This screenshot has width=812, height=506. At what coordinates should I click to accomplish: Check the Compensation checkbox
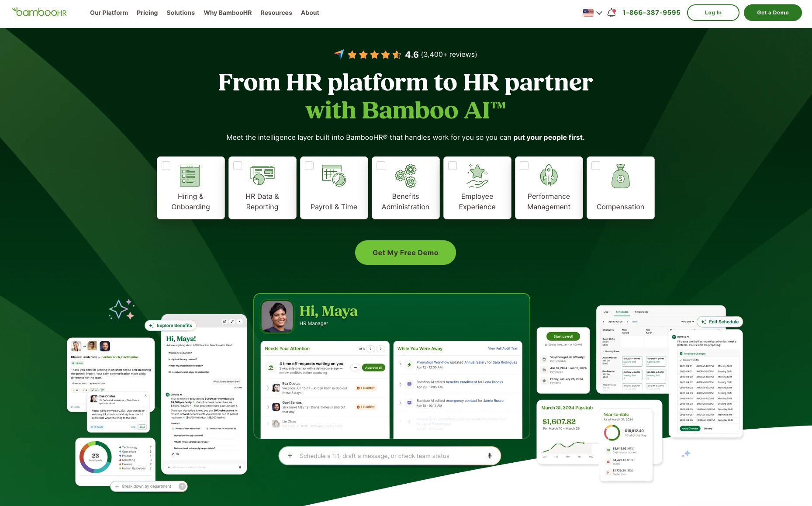[x=596, y=166]
